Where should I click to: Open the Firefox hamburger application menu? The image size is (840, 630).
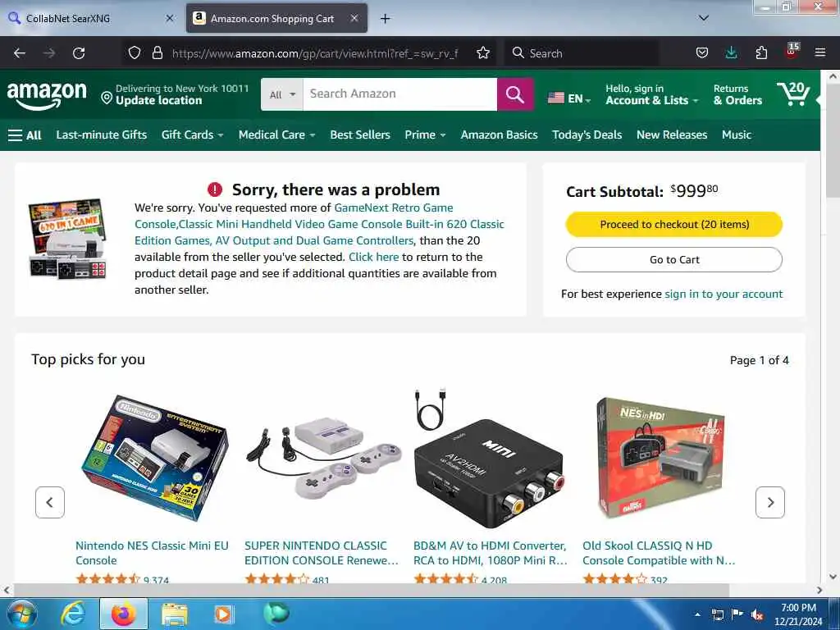point(820,53)
